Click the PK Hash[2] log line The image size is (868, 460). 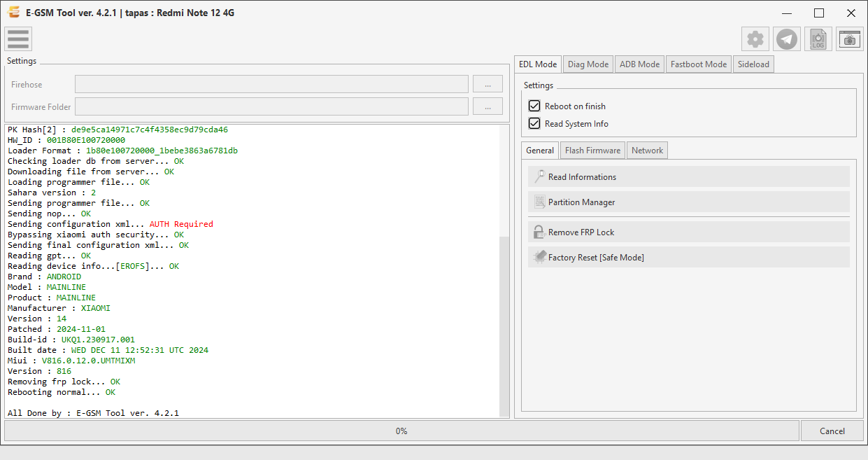pos(118,130)
